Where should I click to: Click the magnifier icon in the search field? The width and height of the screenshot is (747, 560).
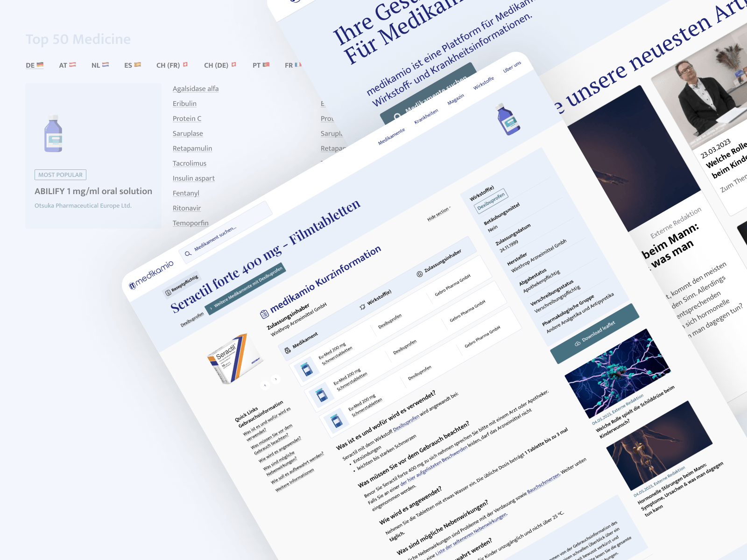(x=188, y=253)
